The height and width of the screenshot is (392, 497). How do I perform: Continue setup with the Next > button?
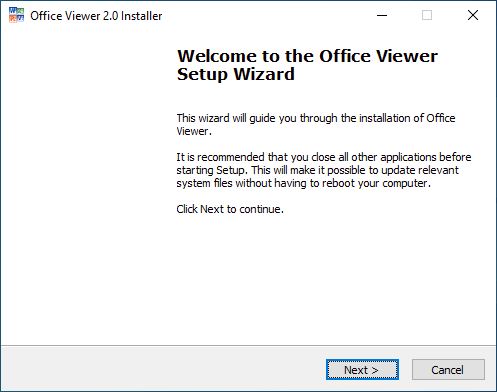(362, 369)
